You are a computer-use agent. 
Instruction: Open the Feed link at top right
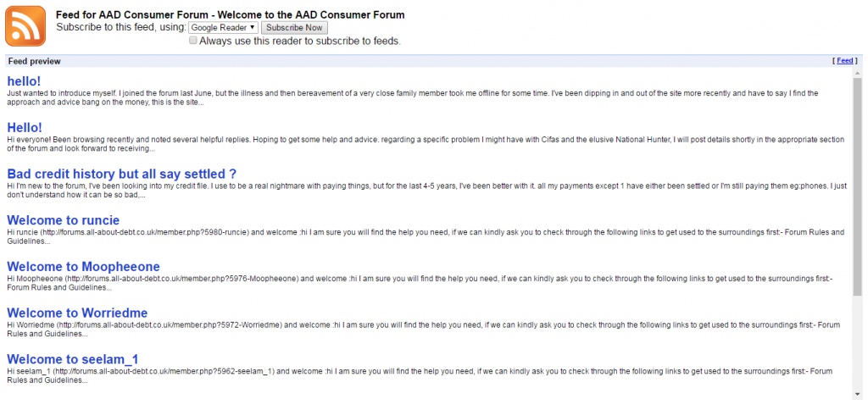(845, 61)
